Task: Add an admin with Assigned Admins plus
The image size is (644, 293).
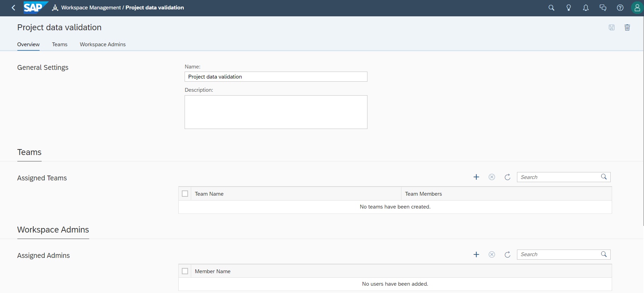Action: click(476, 254)
